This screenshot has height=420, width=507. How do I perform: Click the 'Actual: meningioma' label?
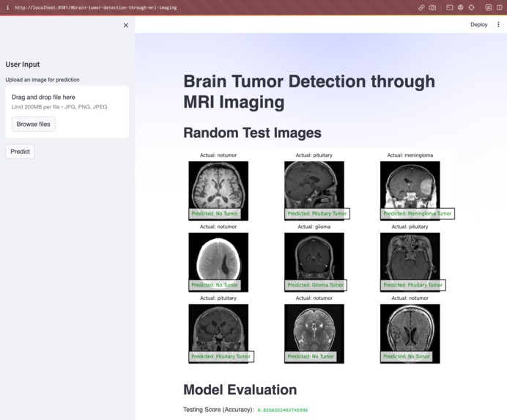tap(410, 155)
